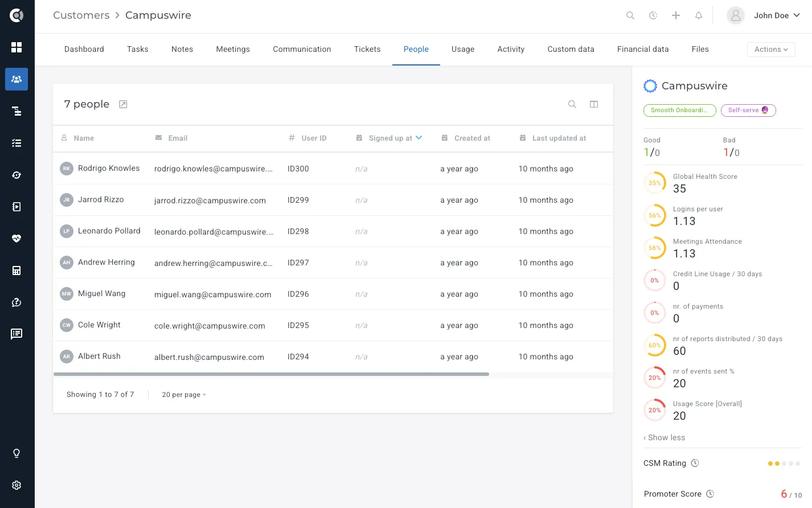Open the 20 per page dropdown
The height and width of the screenshot is (508, 812).
coord(184,395)
